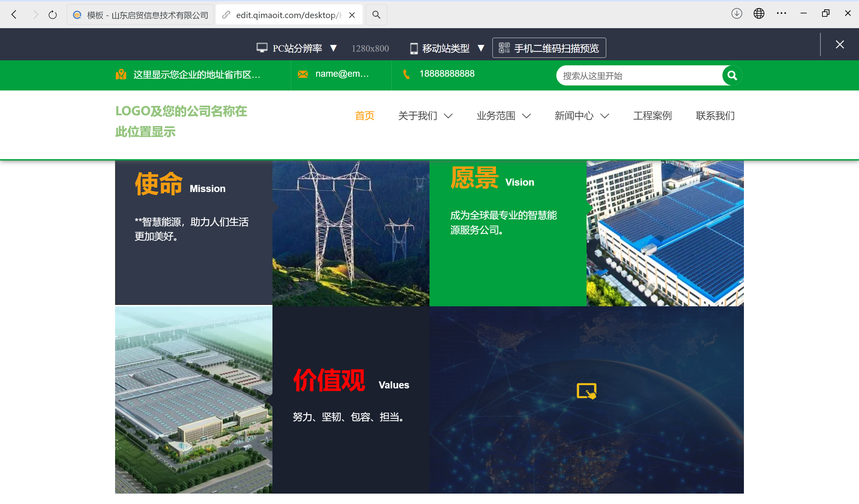Viewport: 859px width, 504px height.
Task: Select the 业务范围 navigation item
Action: 496,116
